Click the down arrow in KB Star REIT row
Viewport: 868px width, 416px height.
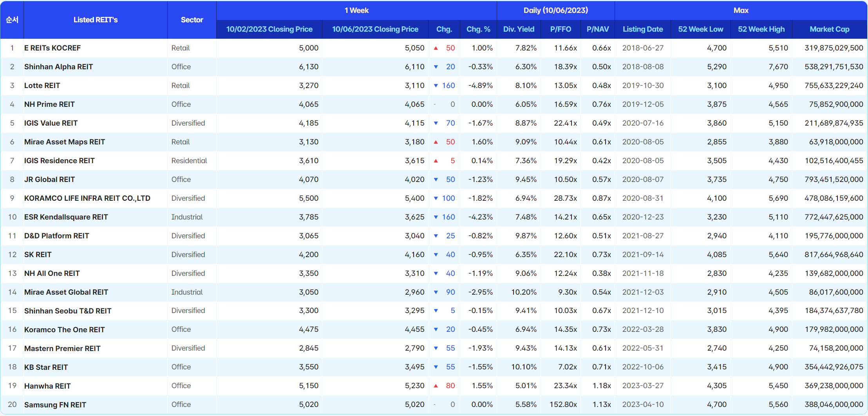tap(436, 367)
